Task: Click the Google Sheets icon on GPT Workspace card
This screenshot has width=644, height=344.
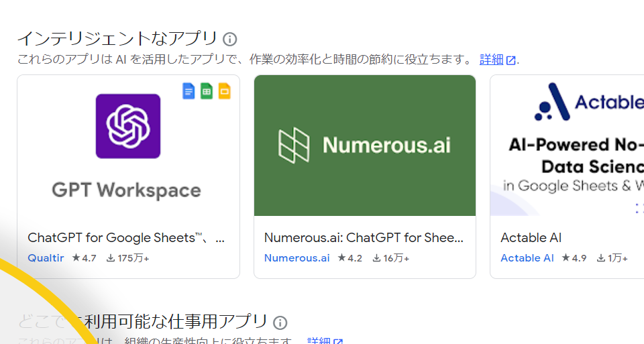Action: click(x=207, y=91)
